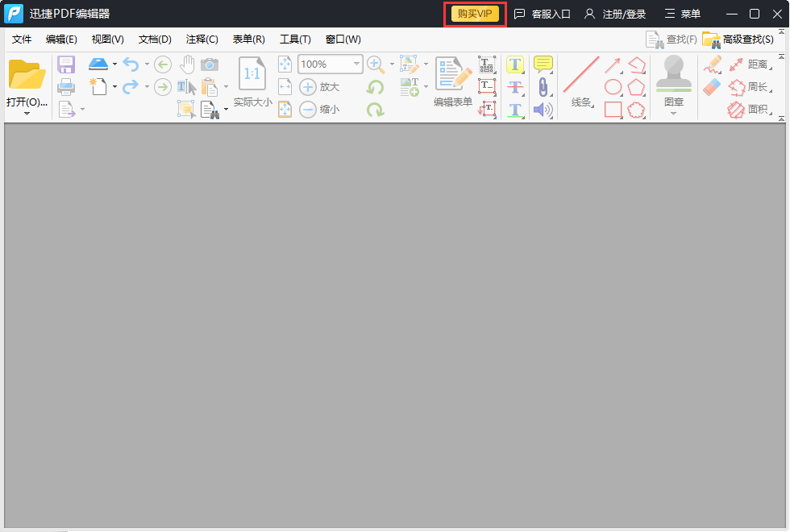Viewport: 790px width, 532px height.
Task: Select the Polyline drawing tool
Action: click(637, 65)
